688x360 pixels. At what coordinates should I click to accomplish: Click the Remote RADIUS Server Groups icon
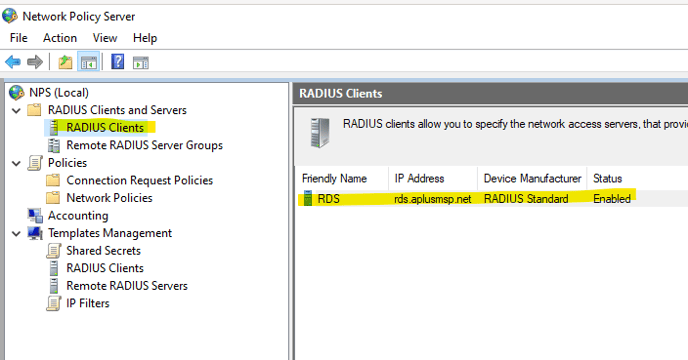[x=54, y=145]
